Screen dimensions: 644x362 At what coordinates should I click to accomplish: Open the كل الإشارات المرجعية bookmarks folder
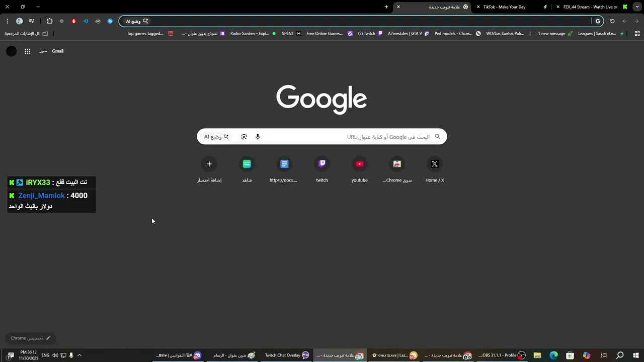tap(26, 34)
